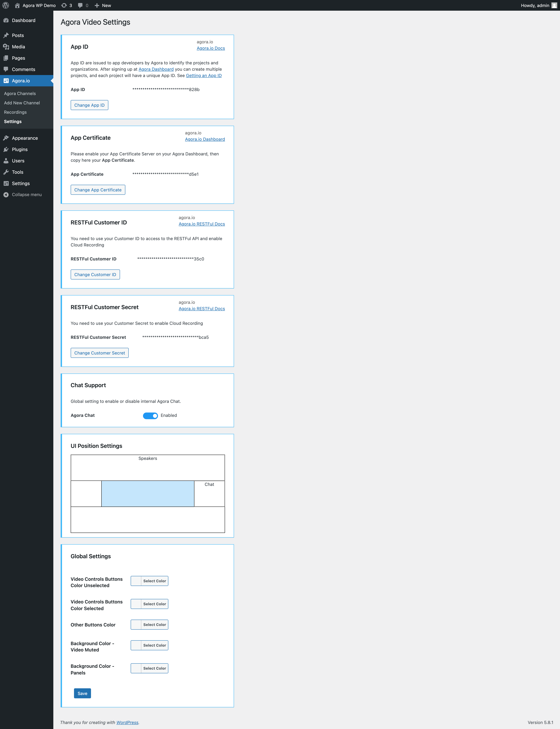Click the Chat box in UI Position

[209, 494]
